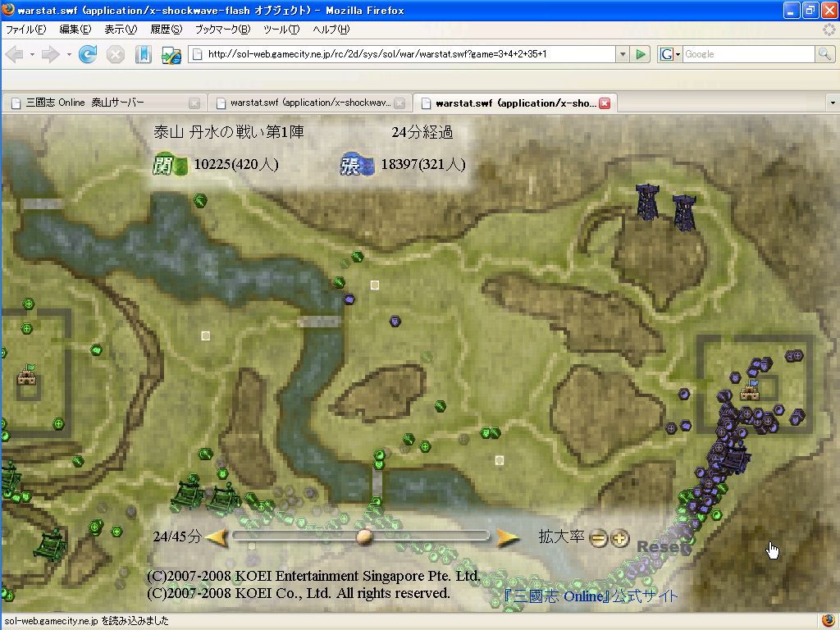Step the timeline forward with right arrow
The width and height of the screenshot is (840, 630).
point(507,538)
